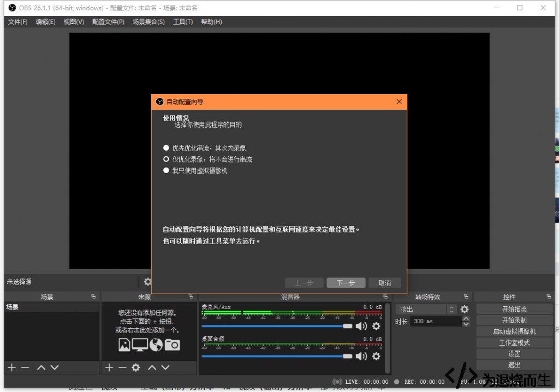Move source up with the arrow icon

click(152, 367)
